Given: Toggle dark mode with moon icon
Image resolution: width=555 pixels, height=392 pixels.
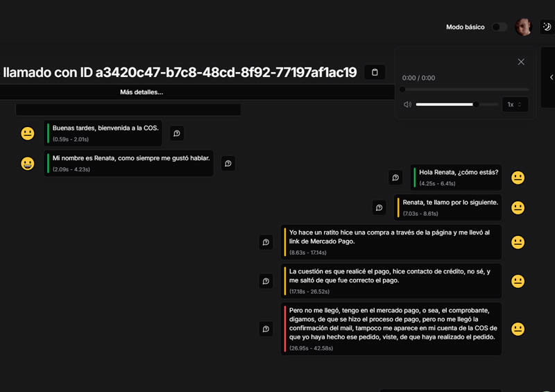Looking at the screenshot, I should pyautogui.click(x=547, y=27).
